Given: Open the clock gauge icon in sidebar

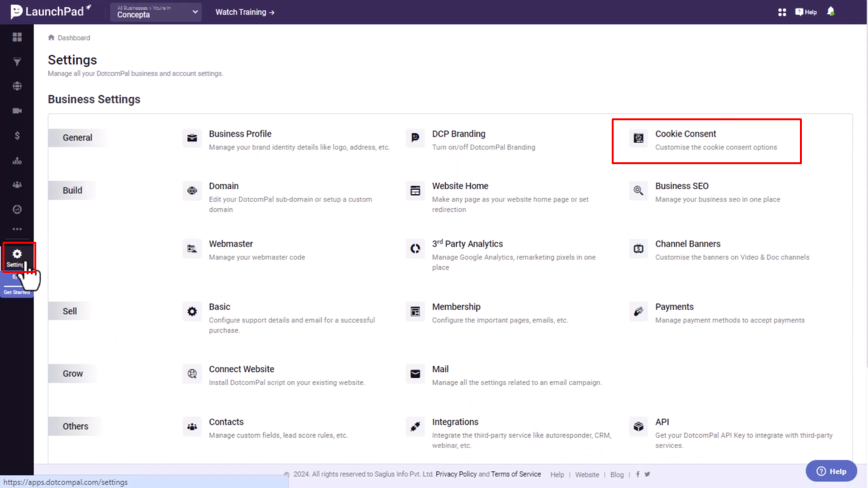Looking at the screenshot, I should pyautogui.click(x=17, y=209).
